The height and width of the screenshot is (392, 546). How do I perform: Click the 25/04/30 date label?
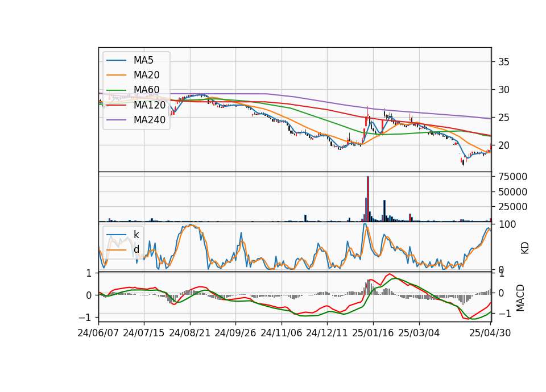pos(490,333)
